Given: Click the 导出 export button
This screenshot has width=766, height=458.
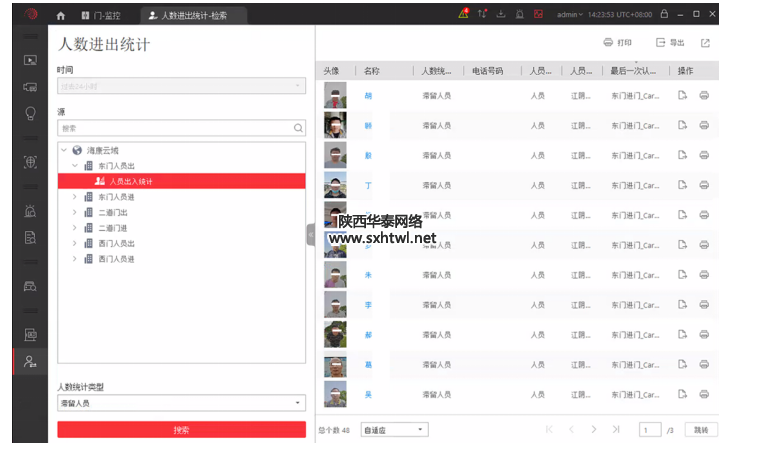Looking at the screenshot, I should [x=670, y=43].
